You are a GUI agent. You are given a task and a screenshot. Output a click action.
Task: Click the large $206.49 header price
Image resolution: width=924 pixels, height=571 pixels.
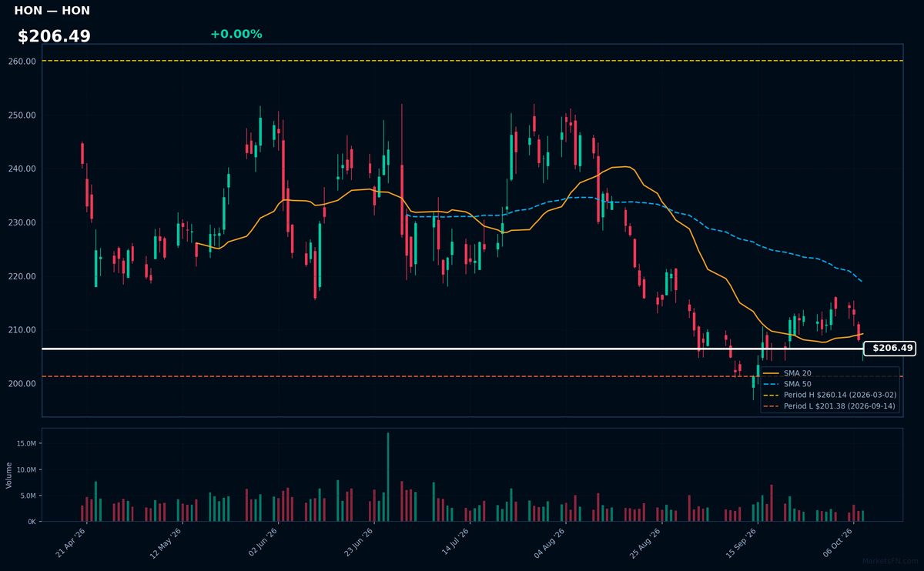tap(54, 36)
